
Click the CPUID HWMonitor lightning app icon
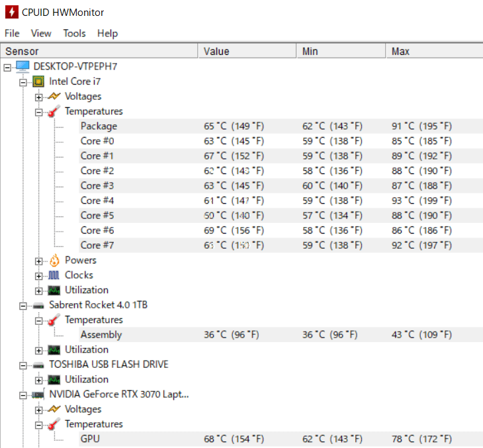pos(12,12)
